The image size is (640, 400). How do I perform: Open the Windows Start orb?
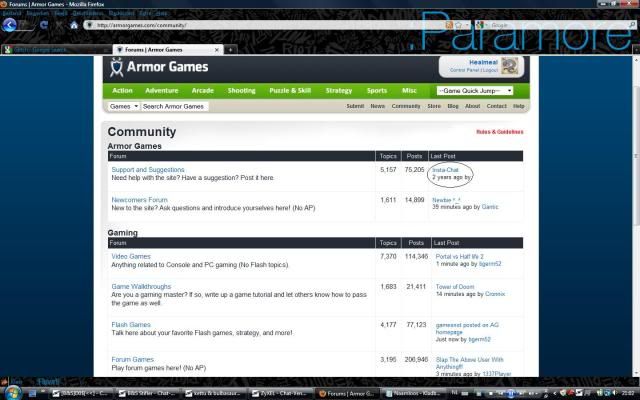tap(13, 393)
